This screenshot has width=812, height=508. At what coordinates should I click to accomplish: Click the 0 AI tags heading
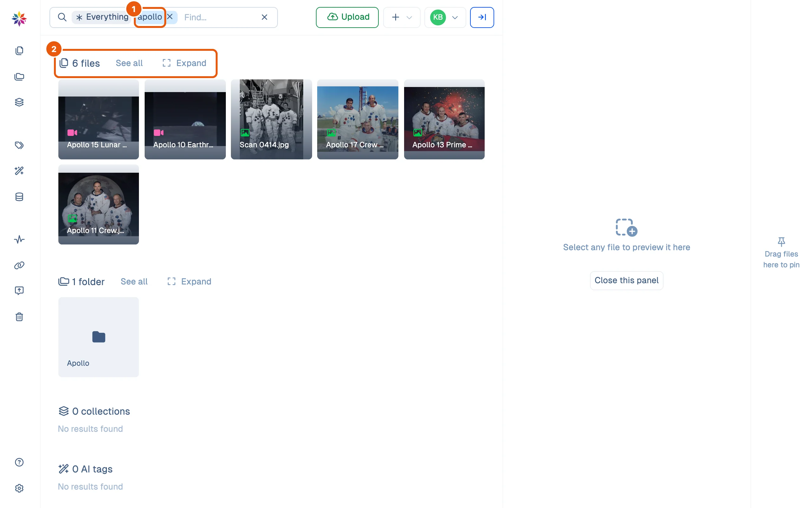[x=86, y=469]
